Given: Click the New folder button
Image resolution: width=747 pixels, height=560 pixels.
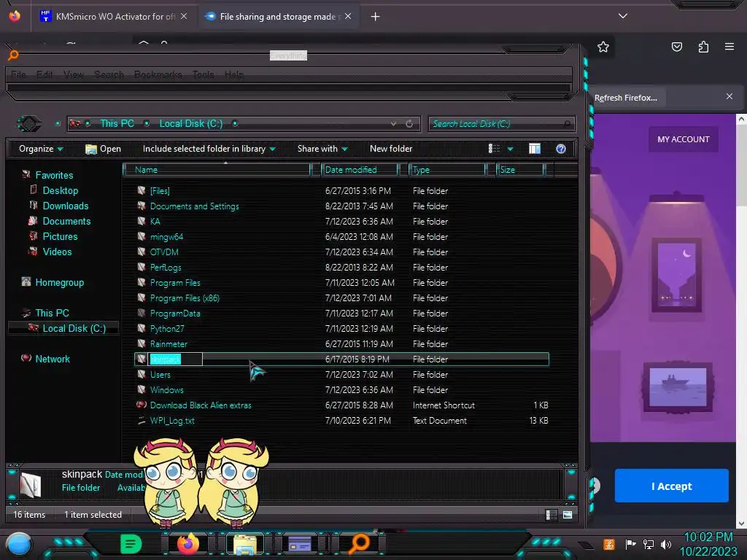Looking at the screenshot, I should 391,149.
